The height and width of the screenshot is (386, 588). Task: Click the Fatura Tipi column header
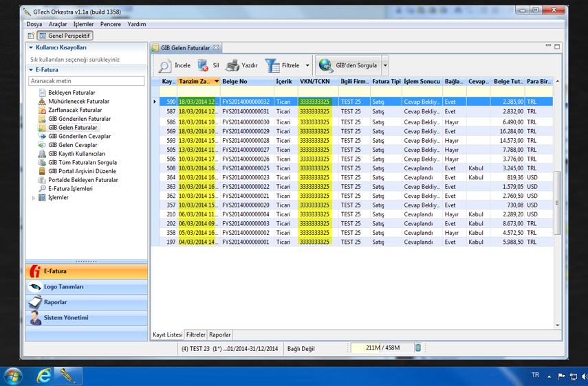[386, 81]
